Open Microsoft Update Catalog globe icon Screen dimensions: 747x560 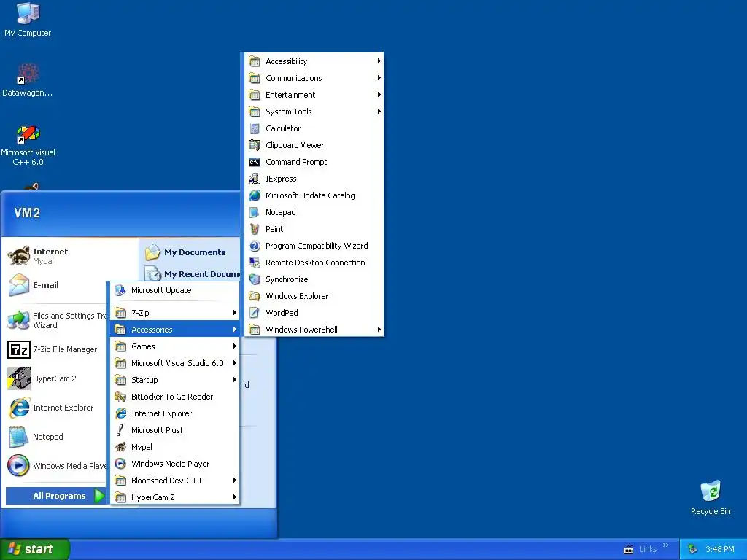(x=255, y=195)
